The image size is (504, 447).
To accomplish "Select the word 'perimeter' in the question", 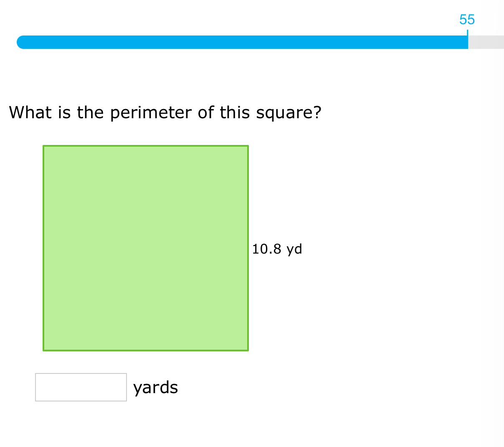I will tap(151, 113).
